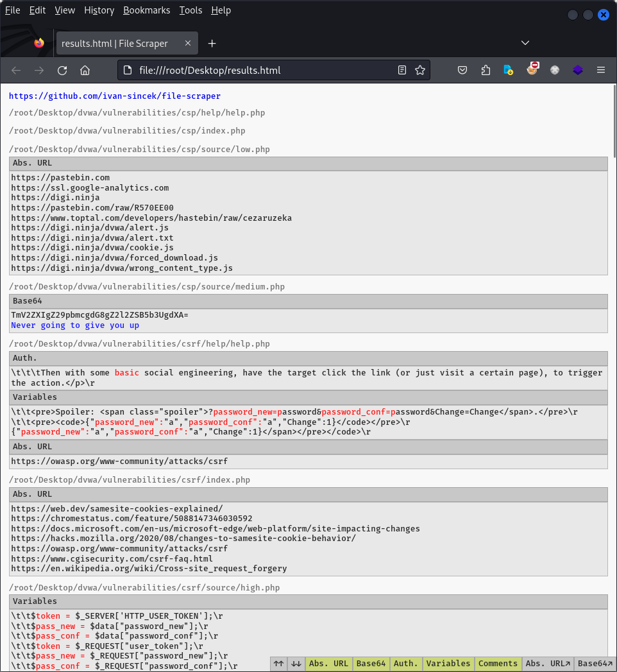Toggle the Base64 results filter
Image resolution: width=617 pixels, height=672 pixels.
(372, 664)
